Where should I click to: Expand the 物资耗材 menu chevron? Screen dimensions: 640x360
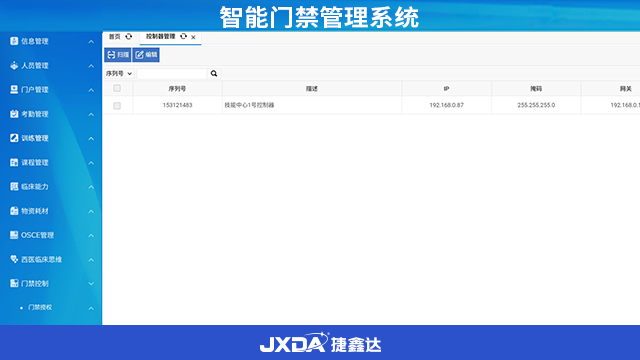[91, 211]
